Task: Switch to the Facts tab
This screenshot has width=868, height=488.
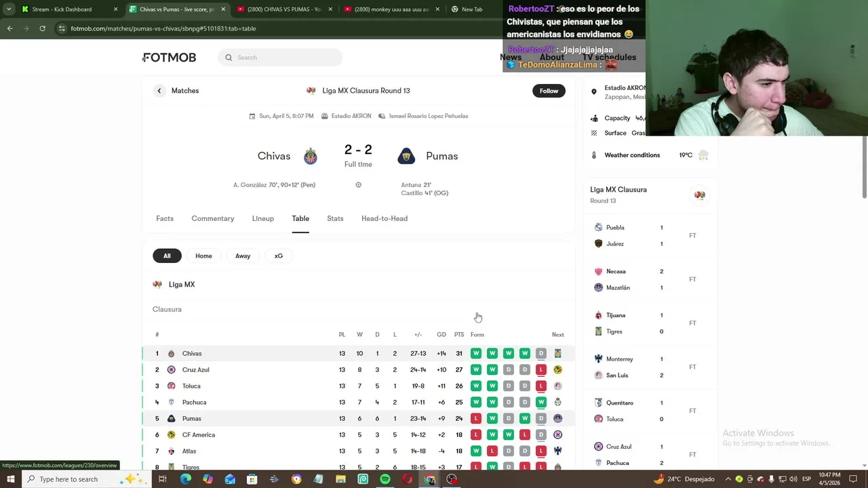Action: coord(165,218)
